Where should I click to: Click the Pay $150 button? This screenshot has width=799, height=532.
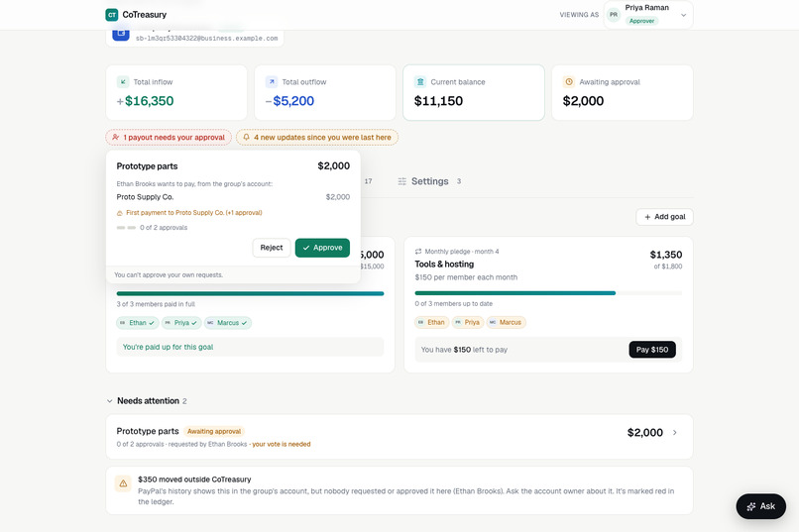(x=652, y=350)
